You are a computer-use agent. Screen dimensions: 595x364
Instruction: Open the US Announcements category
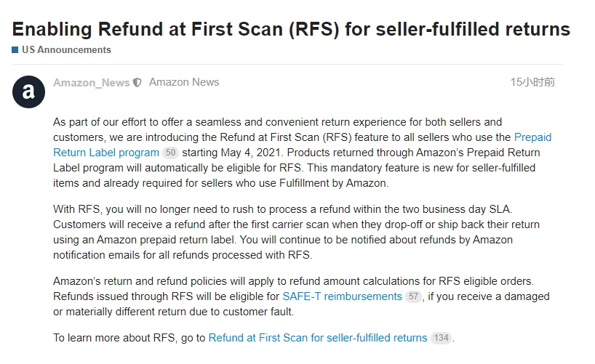coord(66,49)
